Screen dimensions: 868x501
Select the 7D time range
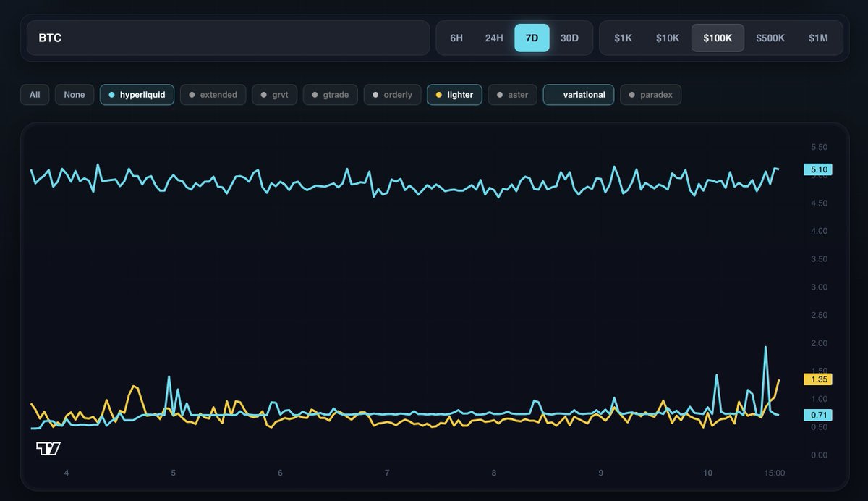coord(532,38)
